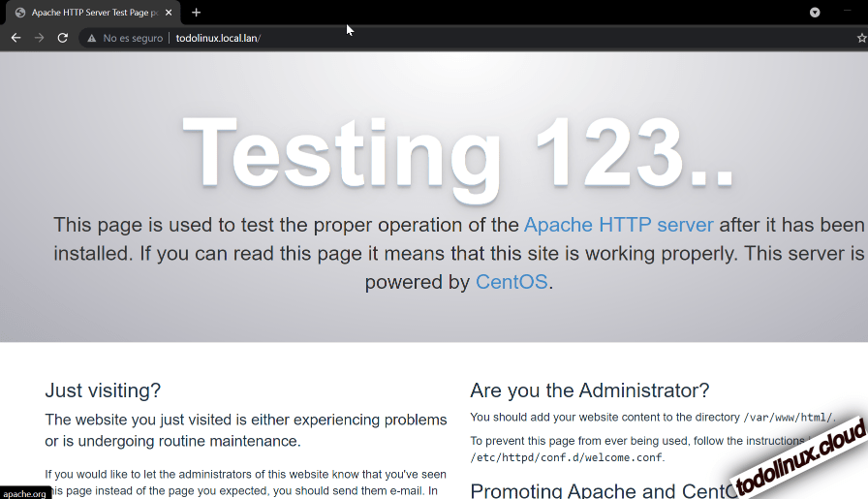Close the Apache HTTP Server Test Page tab

(169, 13)
